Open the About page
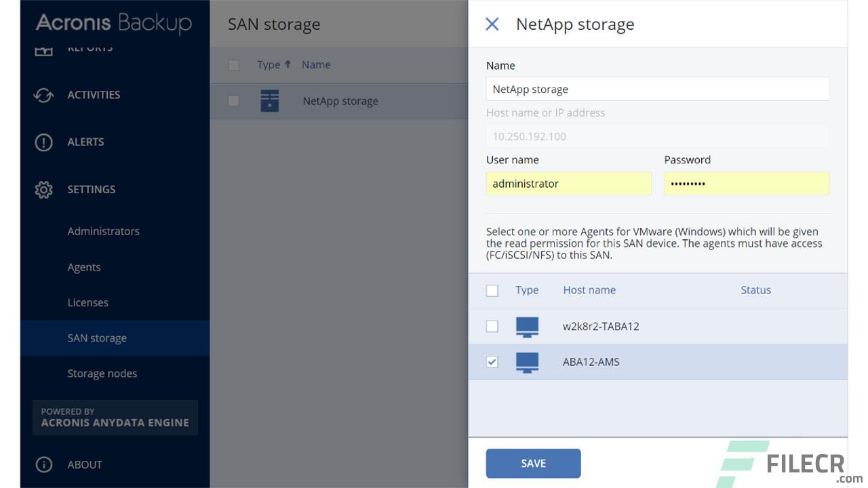This screenshot has width=868, height=488. [x=85, y=465]
